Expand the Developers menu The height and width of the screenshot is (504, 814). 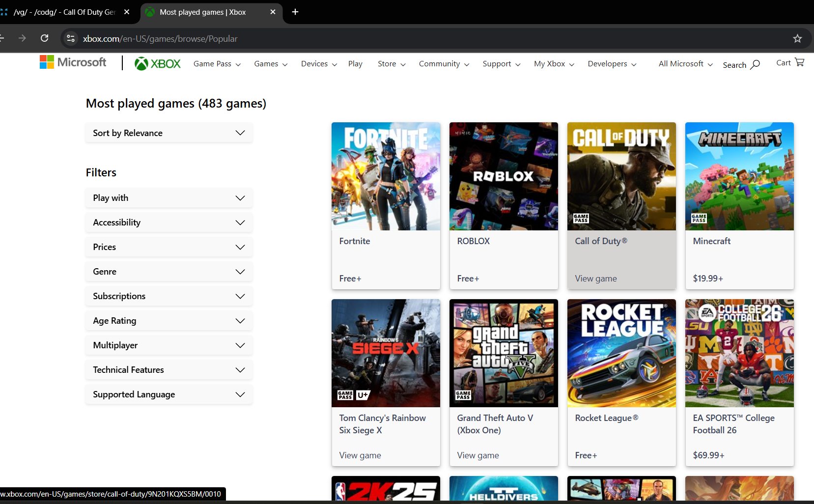[x=612, y=64]
